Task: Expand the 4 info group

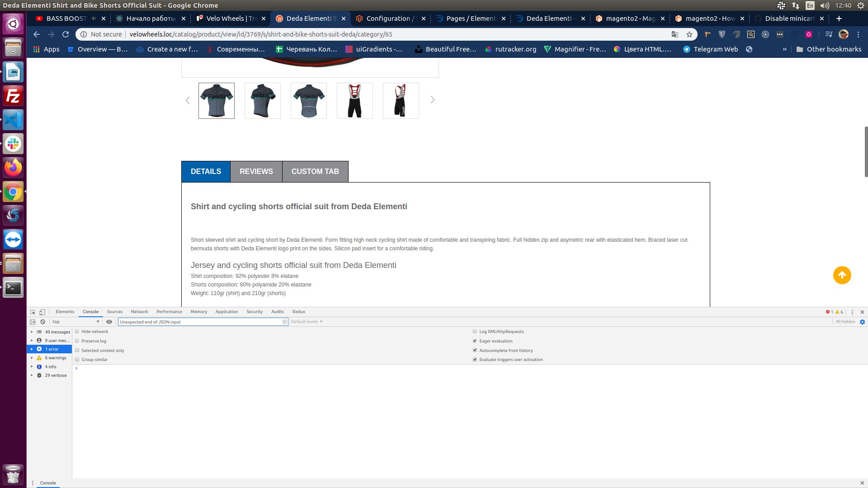Action: click(32, 366)
